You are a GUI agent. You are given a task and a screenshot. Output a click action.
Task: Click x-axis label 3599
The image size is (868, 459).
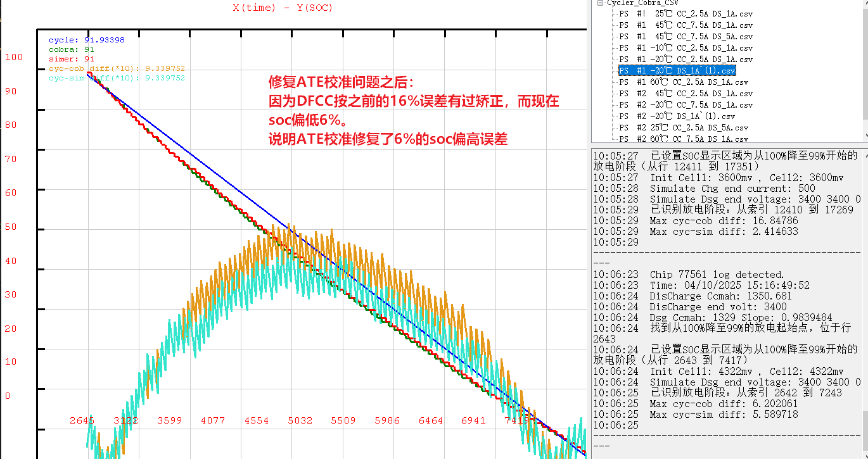point(169,420)
